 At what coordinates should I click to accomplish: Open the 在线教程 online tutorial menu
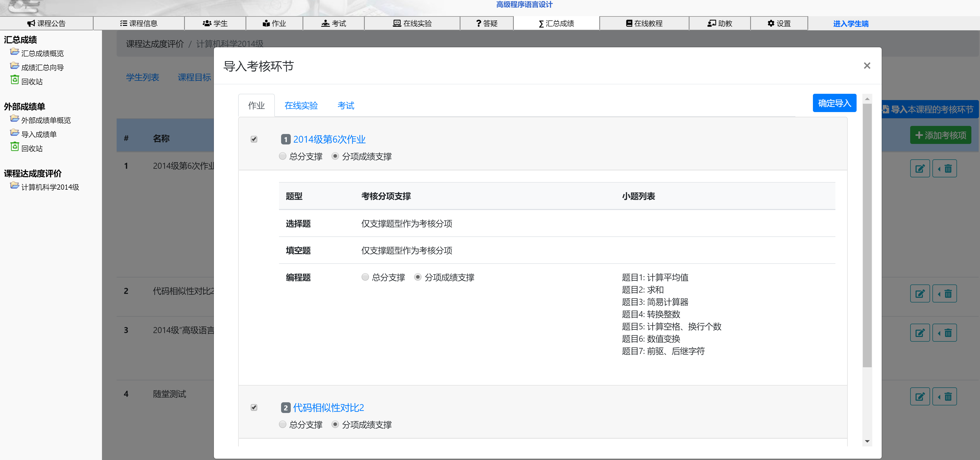(x=645, y=24)
